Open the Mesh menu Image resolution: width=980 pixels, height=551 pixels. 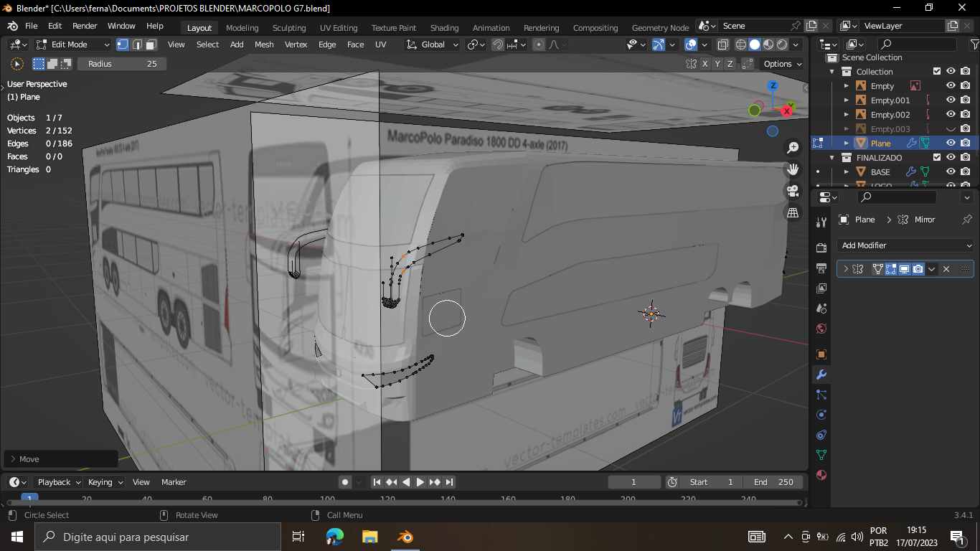(264, 44)
